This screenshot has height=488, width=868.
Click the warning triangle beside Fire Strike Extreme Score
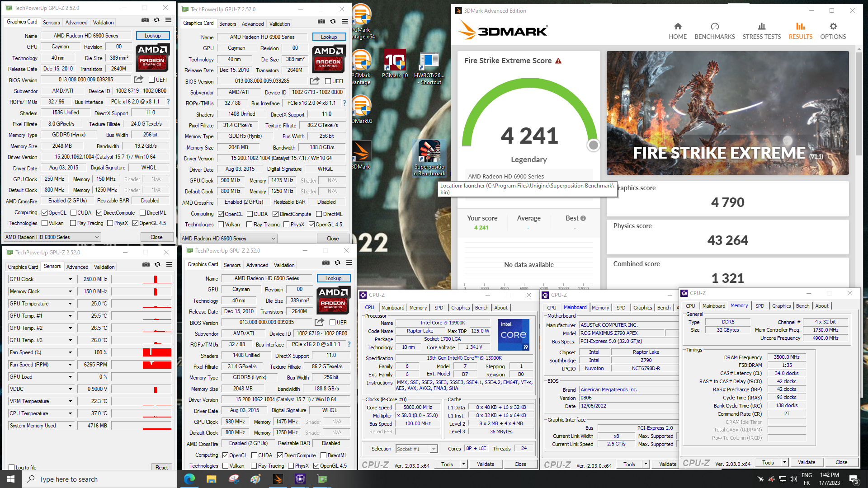click(558, 61)
